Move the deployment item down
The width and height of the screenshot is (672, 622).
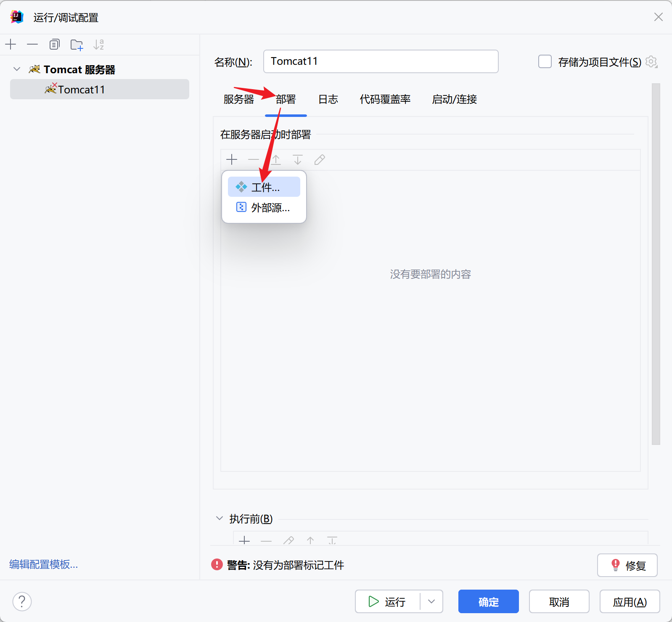pos(298,159)
